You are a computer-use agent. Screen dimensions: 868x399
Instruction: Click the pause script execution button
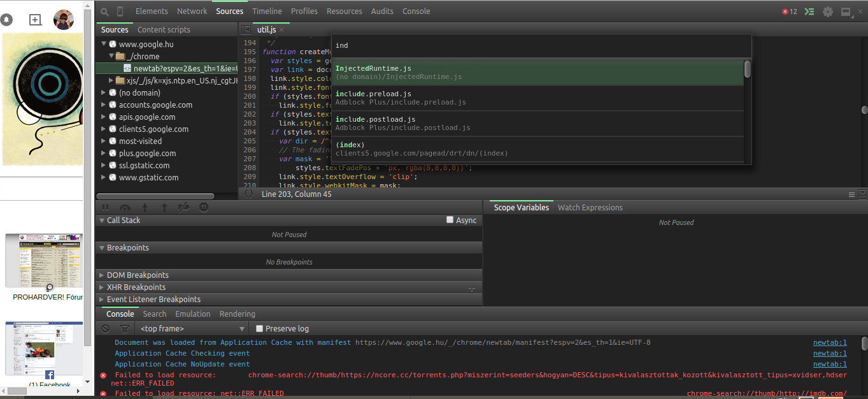(106, 207)
